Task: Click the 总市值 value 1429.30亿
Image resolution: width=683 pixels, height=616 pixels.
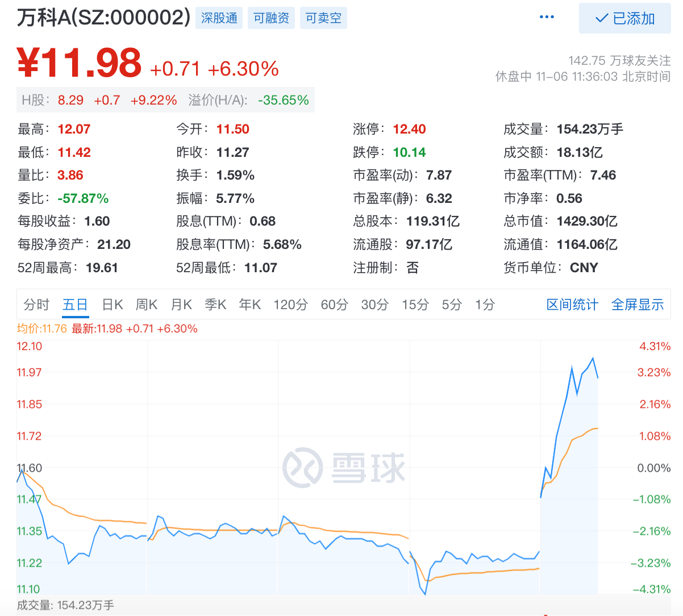Action: coord(587,221)
